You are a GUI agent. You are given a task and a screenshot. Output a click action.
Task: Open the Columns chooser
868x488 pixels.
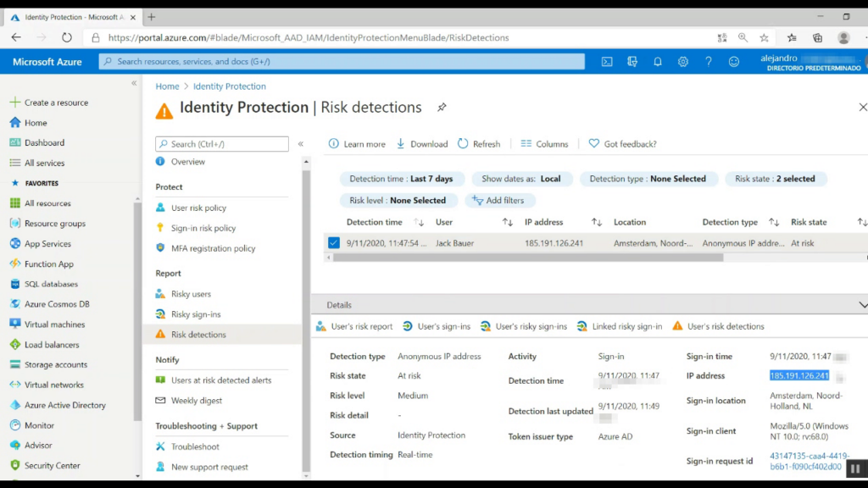click(x=544, y=144)
